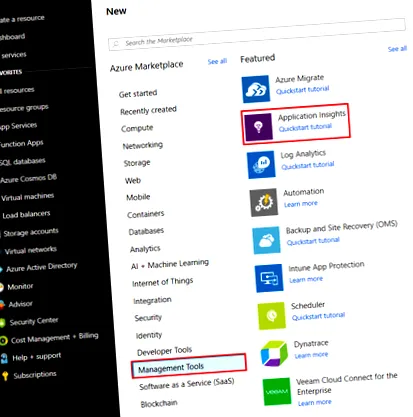Select the Subscriptions key icon in sidebar
Image resolution: width=413 pixels, height=417 pixels.
[x=5, y=376]
